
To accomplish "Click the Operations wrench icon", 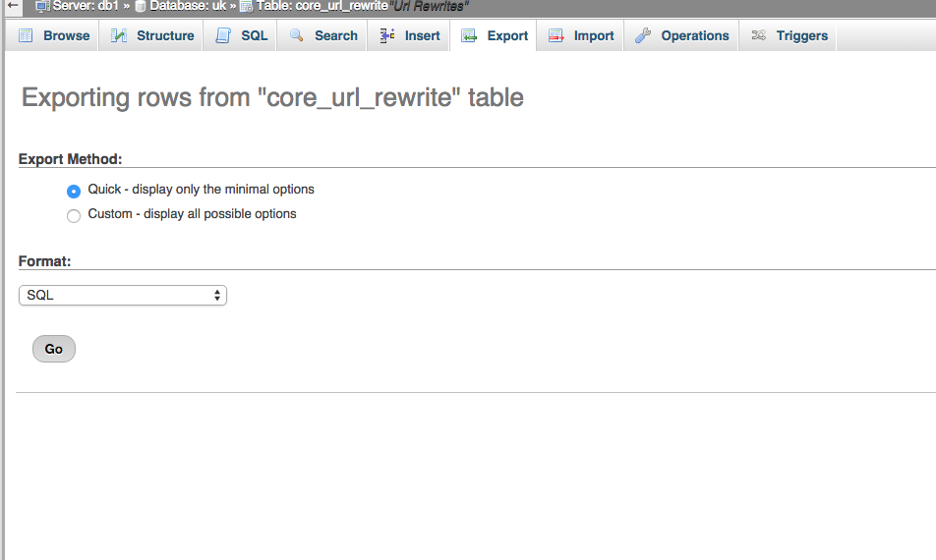I will 643,35.
